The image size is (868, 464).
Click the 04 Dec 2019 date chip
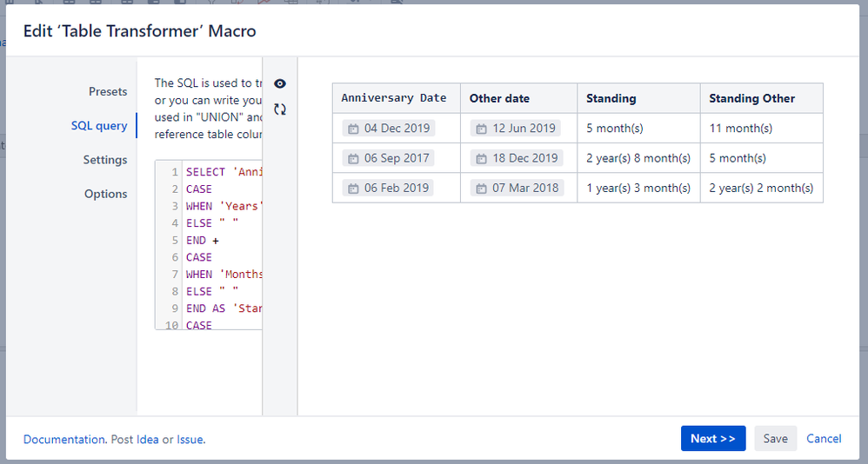389,129
